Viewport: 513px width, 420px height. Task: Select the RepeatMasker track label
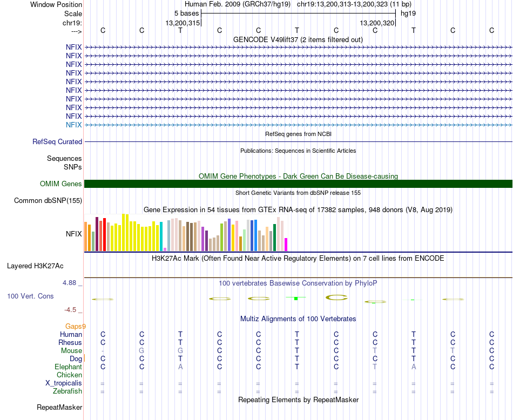[x=59, y=407]
